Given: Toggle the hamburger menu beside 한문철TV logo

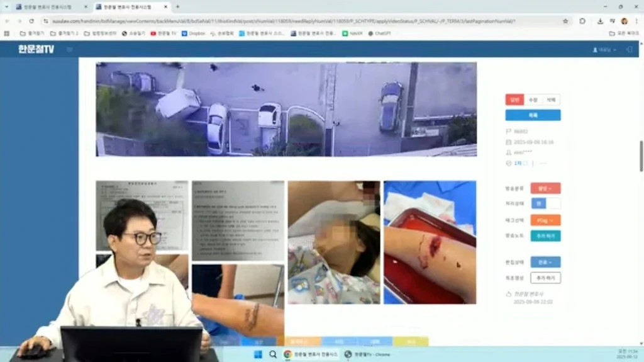Looking at the screenshot, I should click(69, 49).
